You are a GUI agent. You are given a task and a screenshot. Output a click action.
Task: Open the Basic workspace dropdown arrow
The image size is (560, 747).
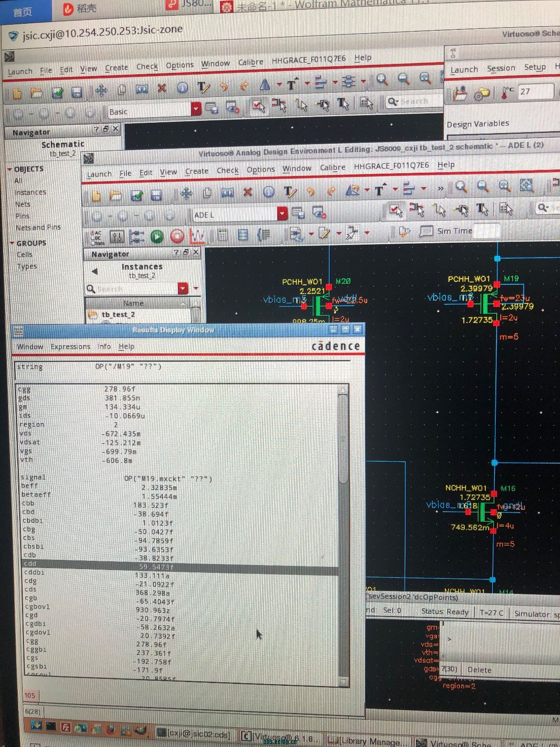click(x=196, y=110)
